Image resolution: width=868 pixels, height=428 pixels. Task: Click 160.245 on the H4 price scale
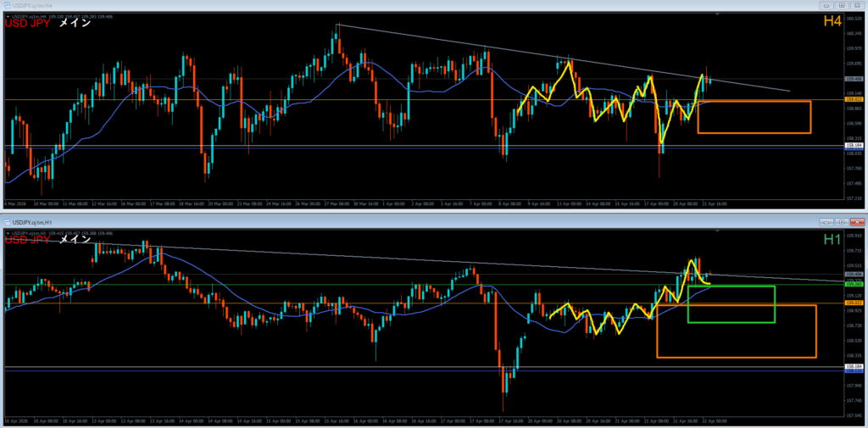853,33
